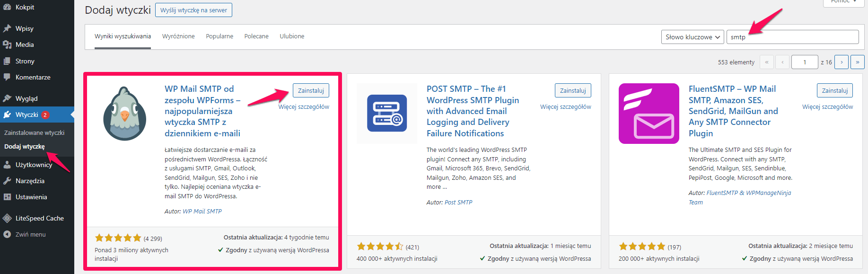868x274 pixels.
Task: Click the plugin search field containing smtp
Action: click(792, 37)
